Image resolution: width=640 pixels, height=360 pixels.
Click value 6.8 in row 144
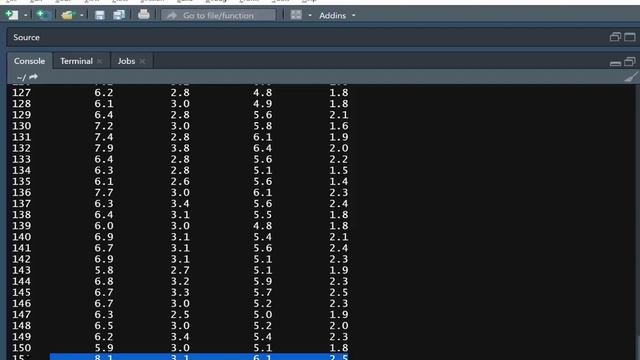point(104,281)
